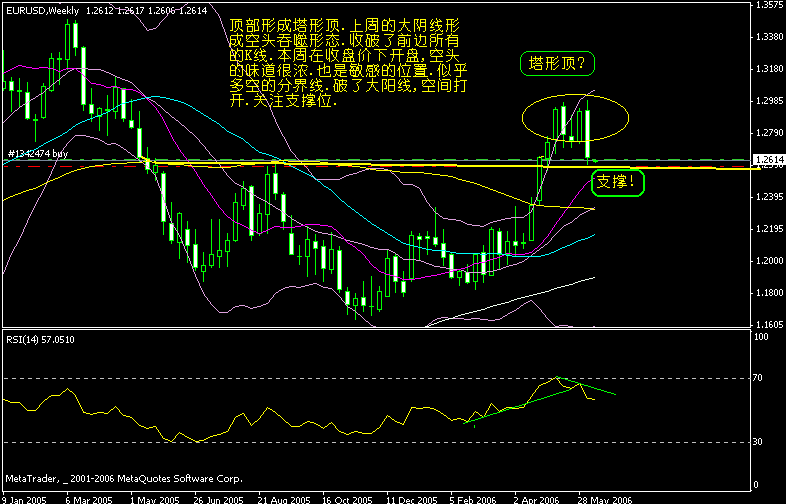The height and width of the screenshot is (504, 786).
Task: Click the 1 May 2005 date label
Action: (154, 499)
